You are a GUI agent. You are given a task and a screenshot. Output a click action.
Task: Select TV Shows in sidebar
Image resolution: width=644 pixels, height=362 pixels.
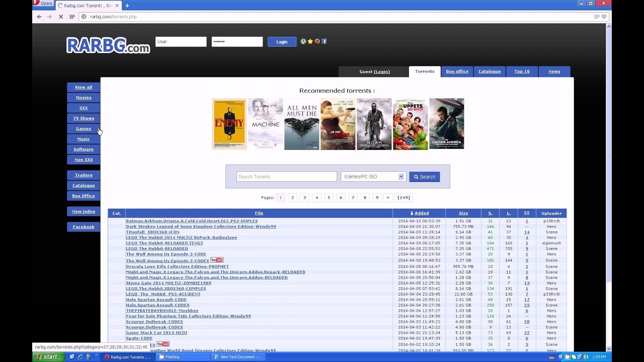point(84,118)
